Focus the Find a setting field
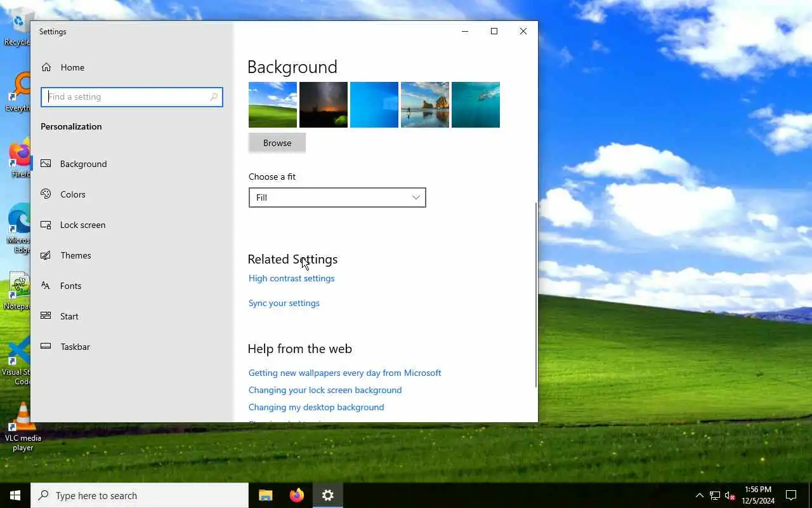Viewport: 812px width, 508px height. (132, 97)
